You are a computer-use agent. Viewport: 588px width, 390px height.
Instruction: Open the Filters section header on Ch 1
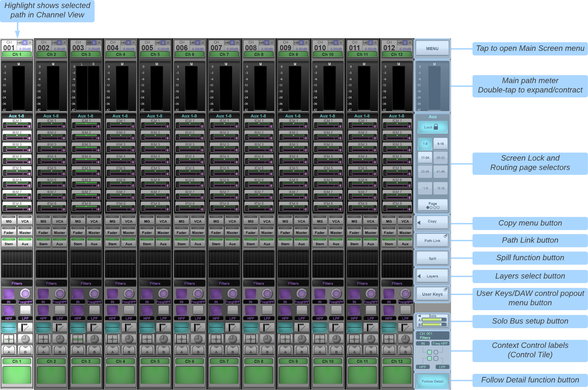click(17, 283)
